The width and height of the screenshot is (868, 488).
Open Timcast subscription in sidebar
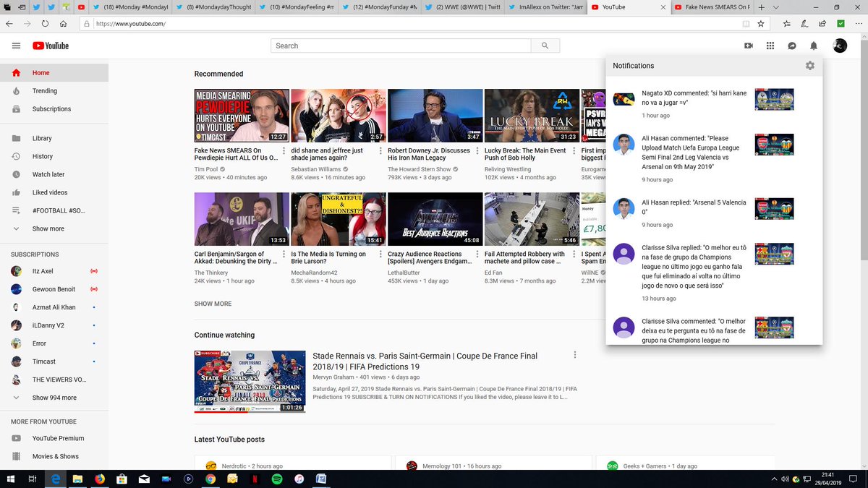click(x=54, y=361)
